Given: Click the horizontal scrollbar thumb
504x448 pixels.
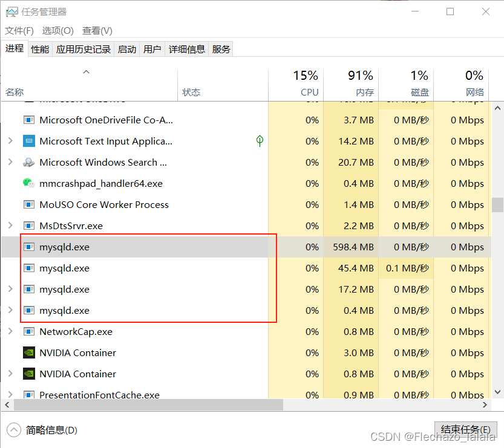Looking at the screenshot, I should coord(148,405).
